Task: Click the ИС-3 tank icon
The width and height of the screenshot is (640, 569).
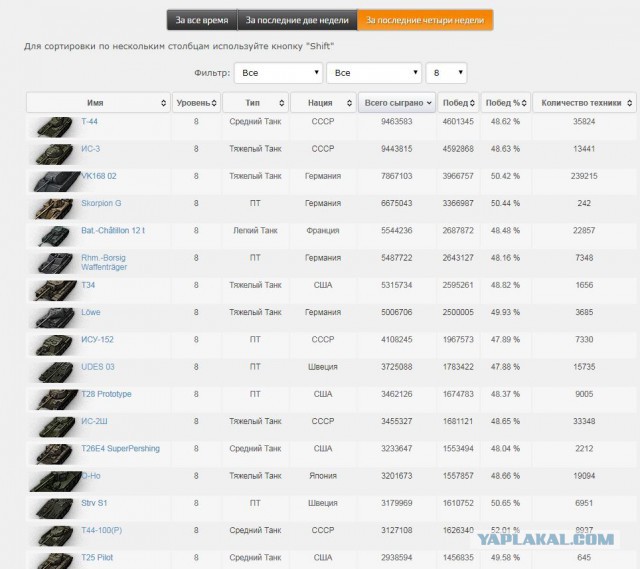Action: pyautogui.click(x=54, y=154)
